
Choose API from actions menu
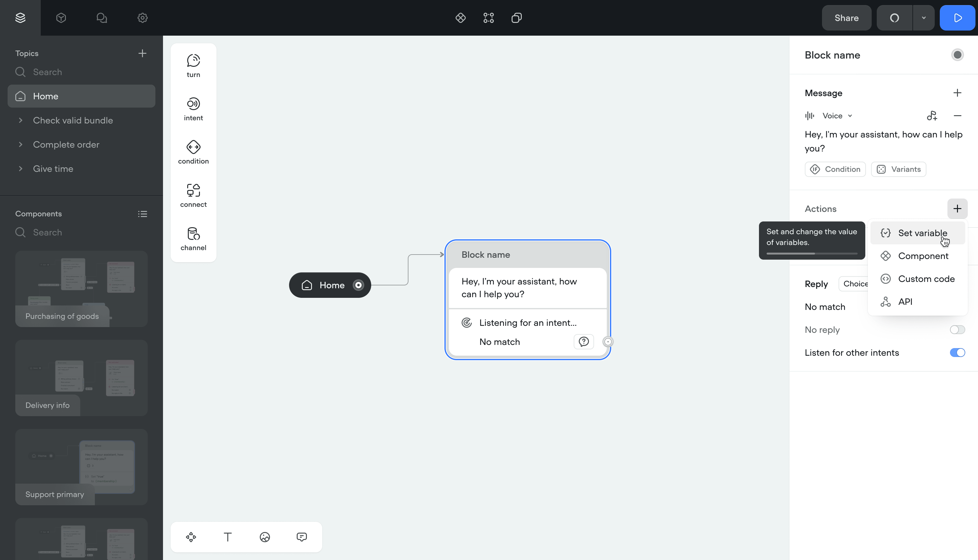905,302
